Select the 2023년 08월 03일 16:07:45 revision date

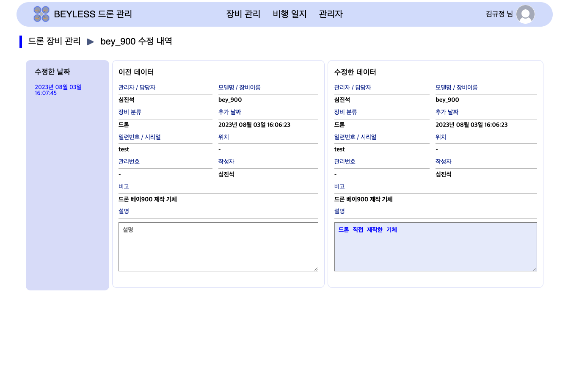pyautogui.click(x=58, y=90)
